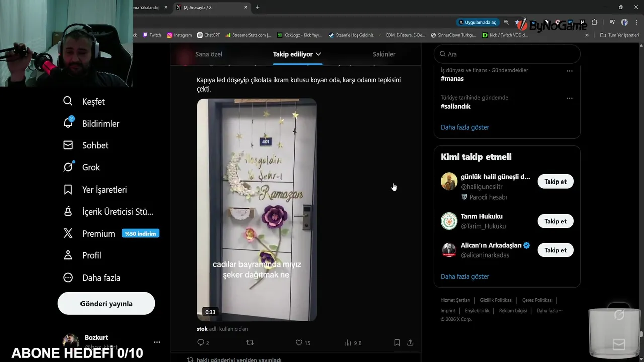Open İçerik Üreticisi Stüdyosu

tap(108, 212)
